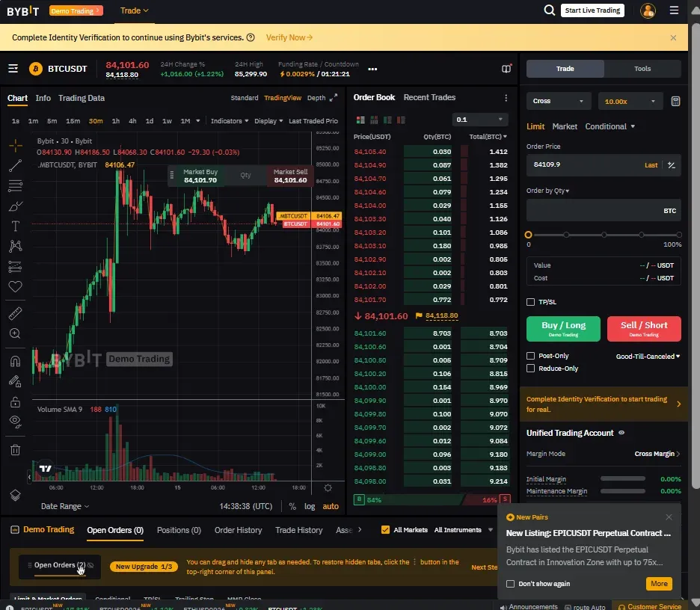Open the top-right hamburger menu
Screen dimensions: 700x610
pos(674,10)
